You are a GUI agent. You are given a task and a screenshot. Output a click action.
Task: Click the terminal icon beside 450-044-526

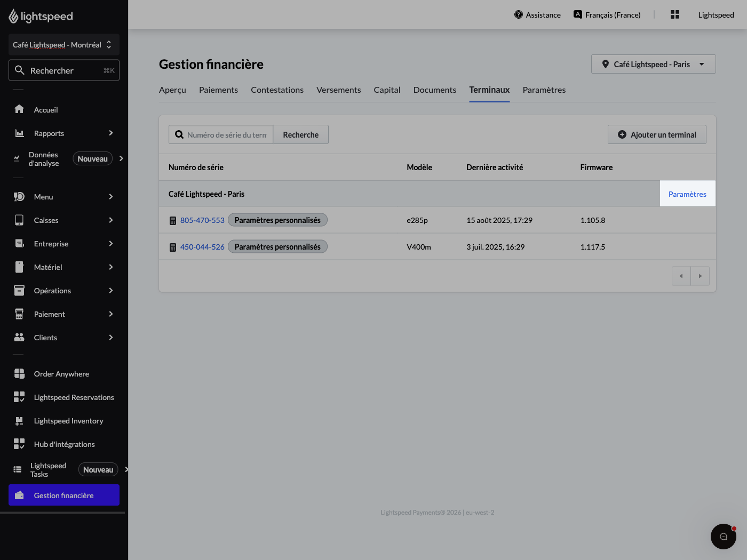pyautogui.click(x=173, y=247)
